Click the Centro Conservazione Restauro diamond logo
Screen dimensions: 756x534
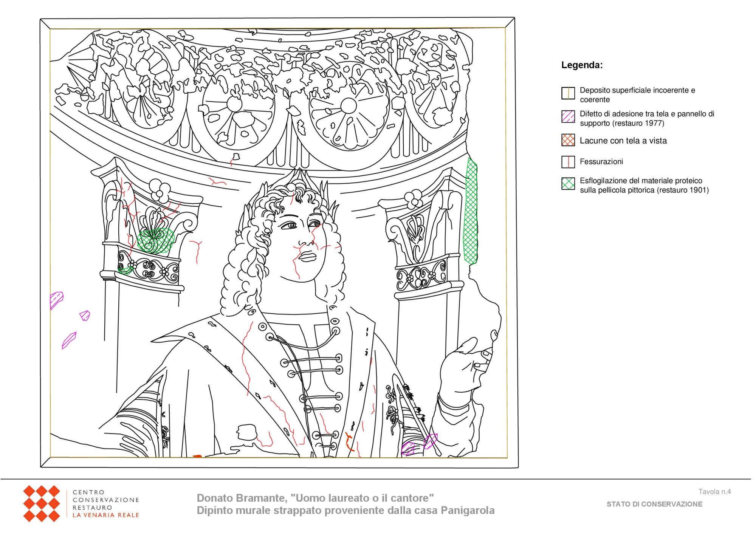pyautogui.click(x=42, y=504)
